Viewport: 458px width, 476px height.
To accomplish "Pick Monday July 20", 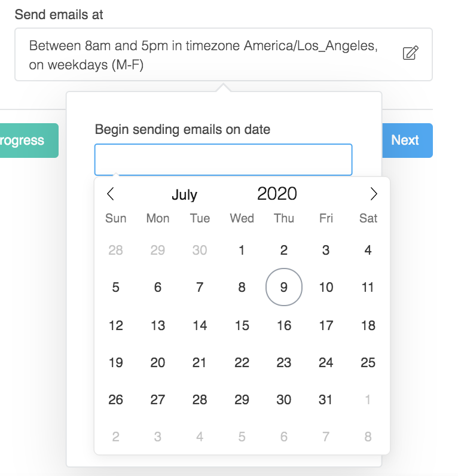I will coord(158,363).
